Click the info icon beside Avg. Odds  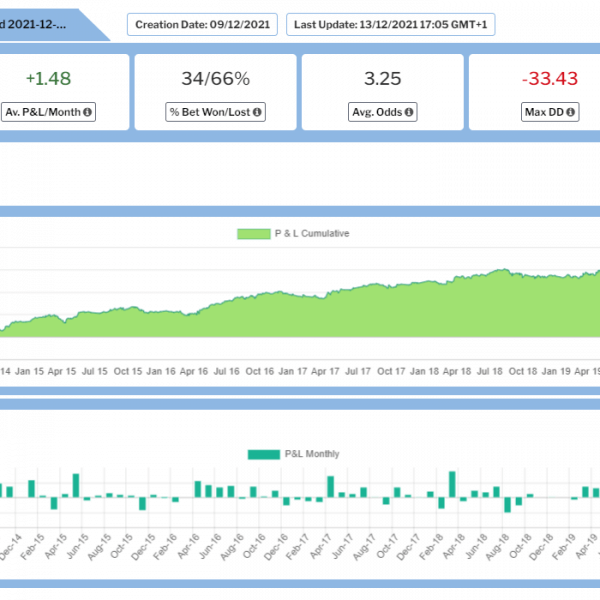(410, 112)
